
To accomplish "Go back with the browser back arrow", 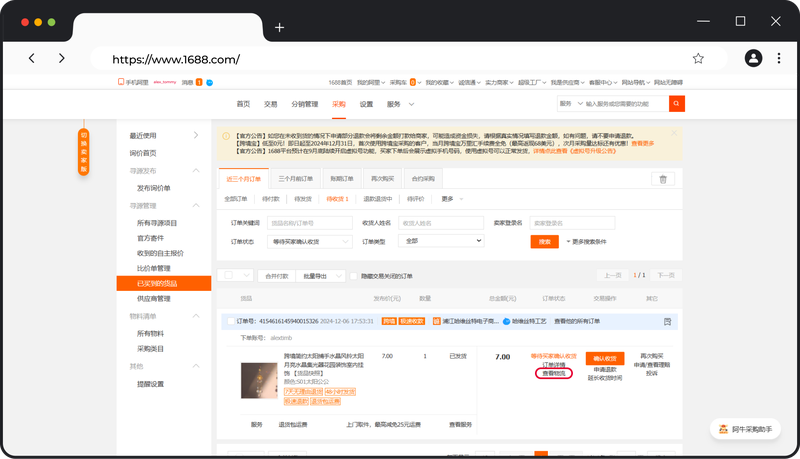I will click(32, 59).
